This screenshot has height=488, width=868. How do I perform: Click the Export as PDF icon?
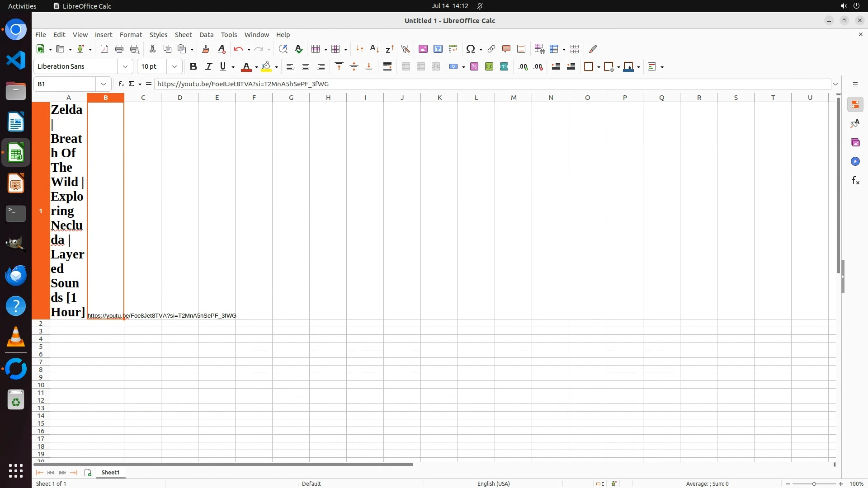point(104,49)
